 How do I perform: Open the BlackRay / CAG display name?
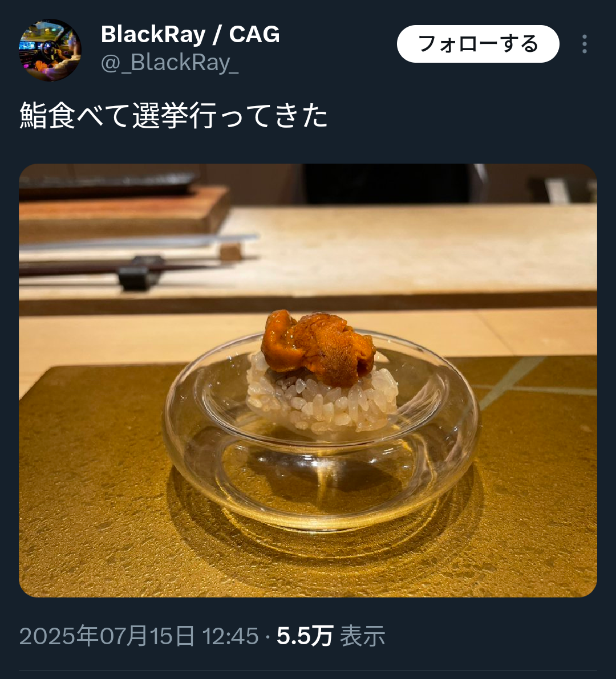(190, 34)
